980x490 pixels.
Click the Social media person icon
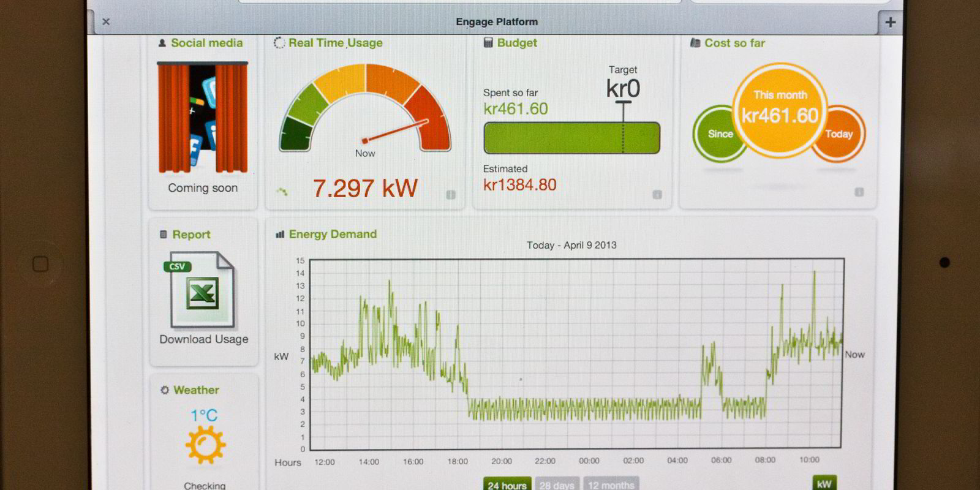[162, 43]
